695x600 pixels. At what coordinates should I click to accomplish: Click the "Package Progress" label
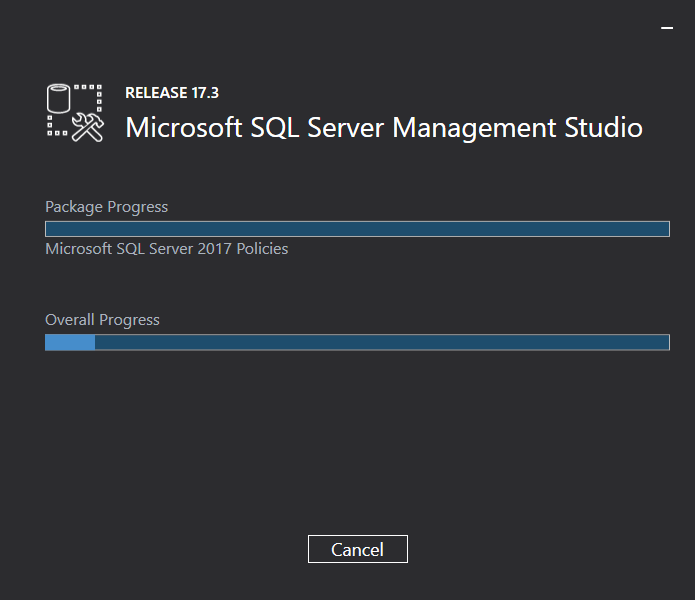click(x=106, y=207)
